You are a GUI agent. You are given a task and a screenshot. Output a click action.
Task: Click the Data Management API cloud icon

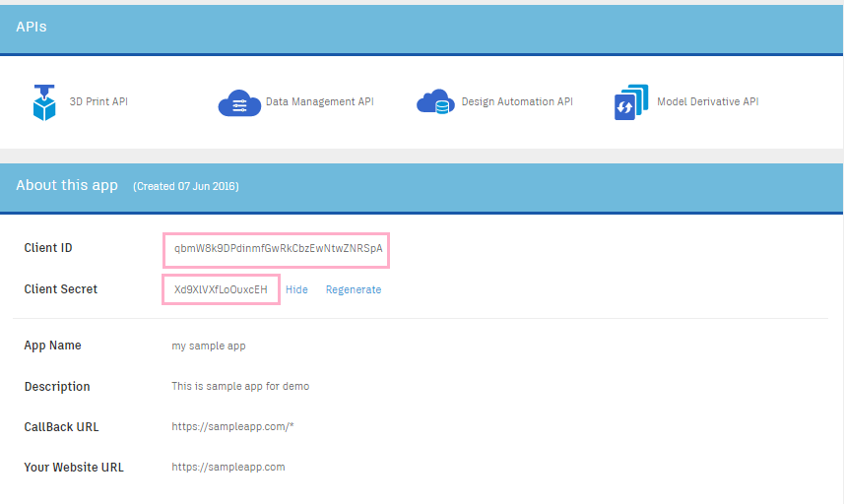[x=238, y=102]
